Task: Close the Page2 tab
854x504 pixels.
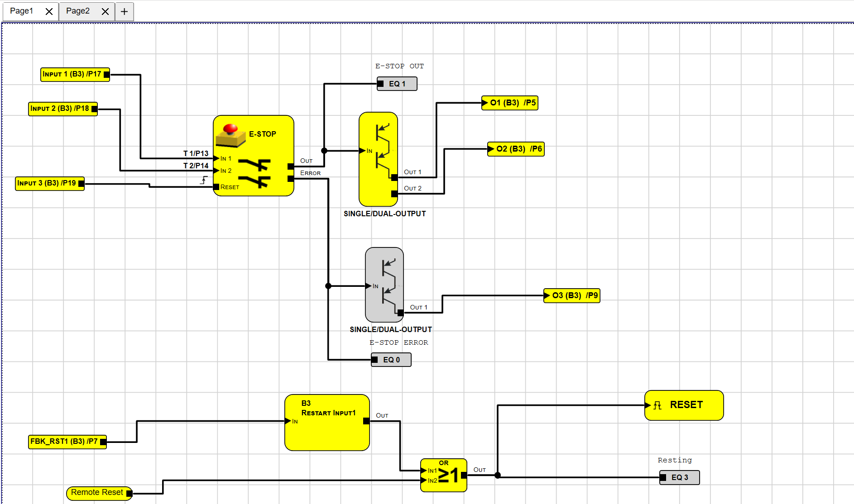Action: point(105,12)
